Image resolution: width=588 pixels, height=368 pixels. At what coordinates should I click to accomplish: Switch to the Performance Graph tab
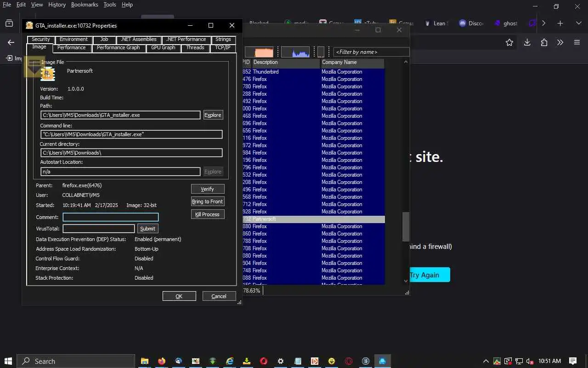click(118, 48)
